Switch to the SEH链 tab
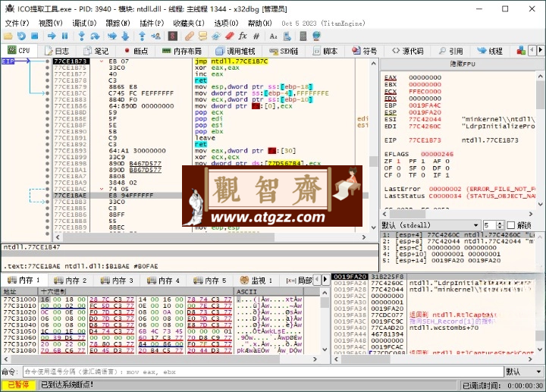 pyautogui.click(x=284, y=51)
